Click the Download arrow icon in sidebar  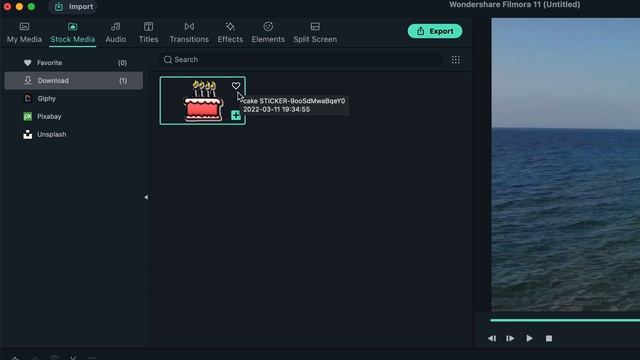27,80
